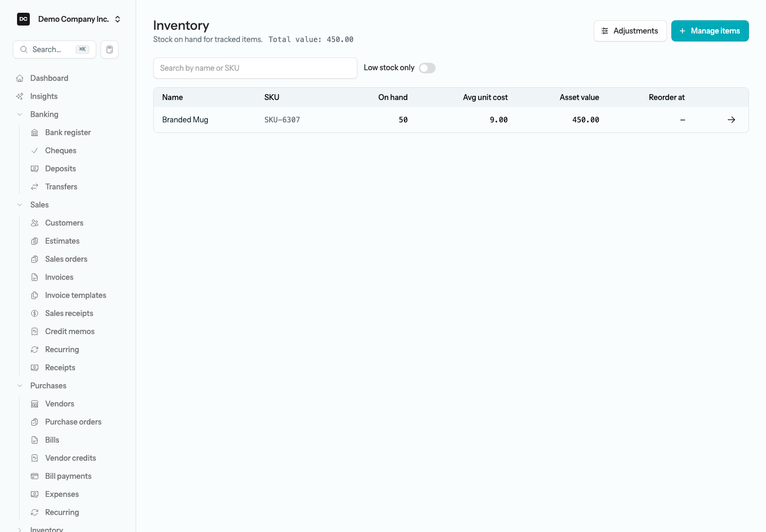Click the Cheques checkmark icon

(35, 151)
